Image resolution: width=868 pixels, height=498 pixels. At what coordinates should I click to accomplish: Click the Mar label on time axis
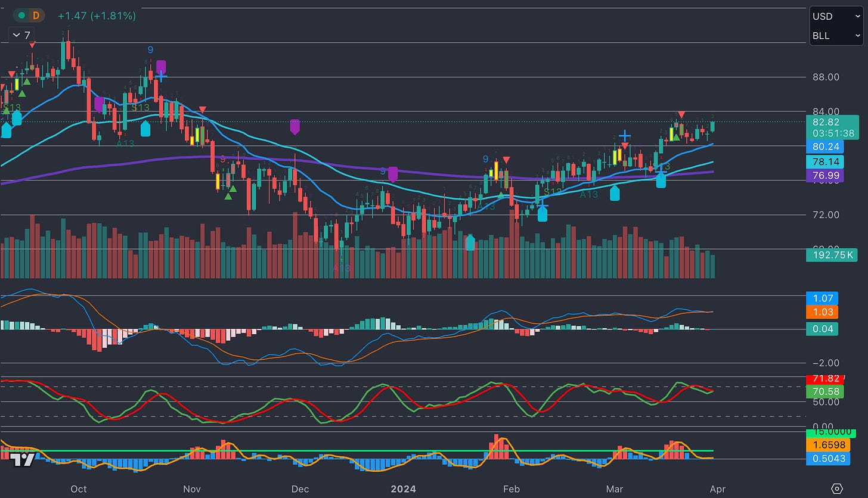pos(614,488)
